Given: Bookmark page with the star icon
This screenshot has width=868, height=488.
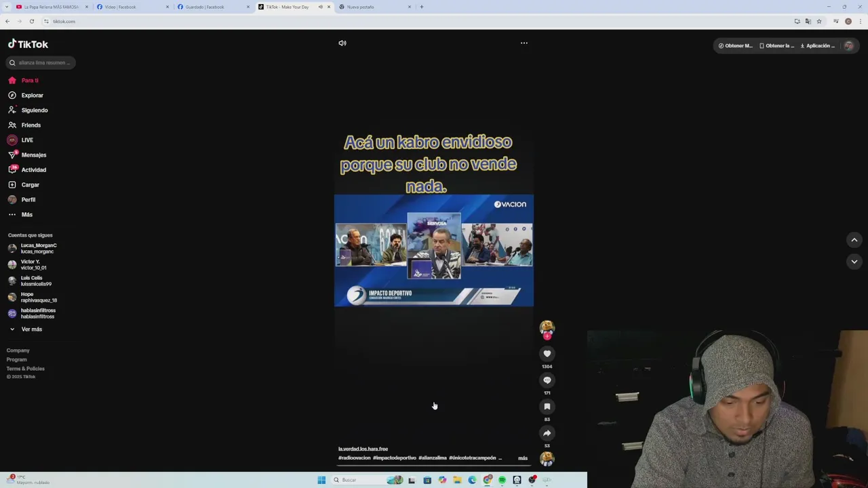Looking at the screenshot, I should 819,21.
